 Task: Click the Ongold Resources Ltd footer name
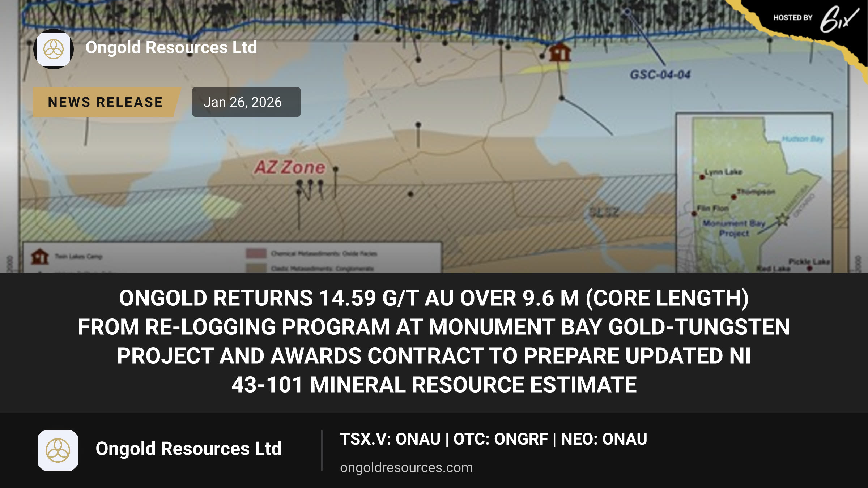click(x=188, y=449)
